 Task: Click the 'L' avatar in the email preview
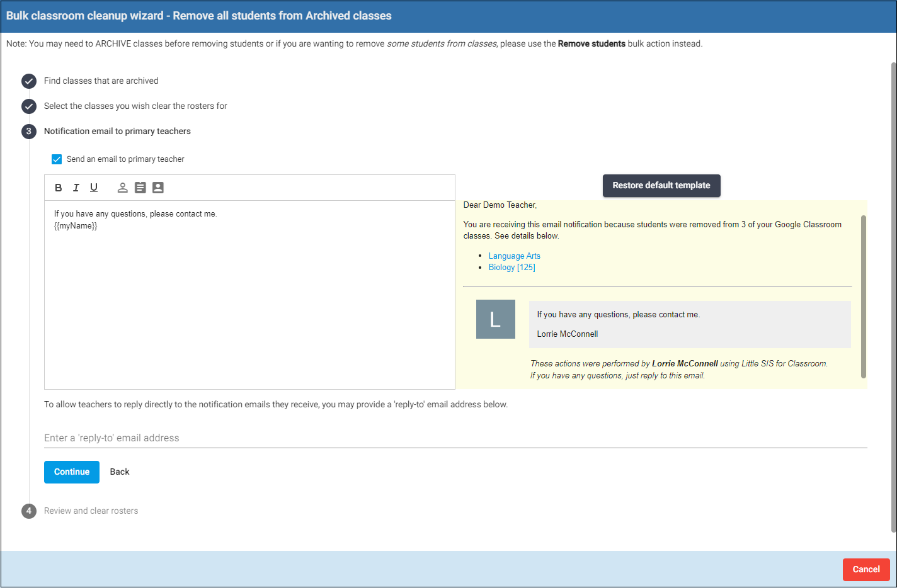click(x=495, y=319)
